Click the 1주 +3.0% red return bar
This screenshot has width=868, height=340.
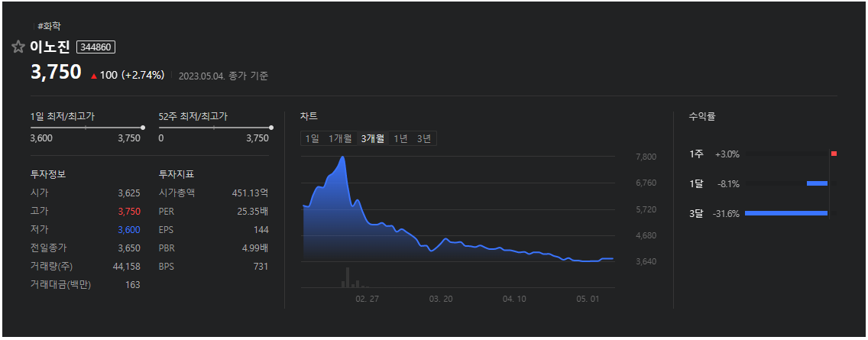[834, 154]
